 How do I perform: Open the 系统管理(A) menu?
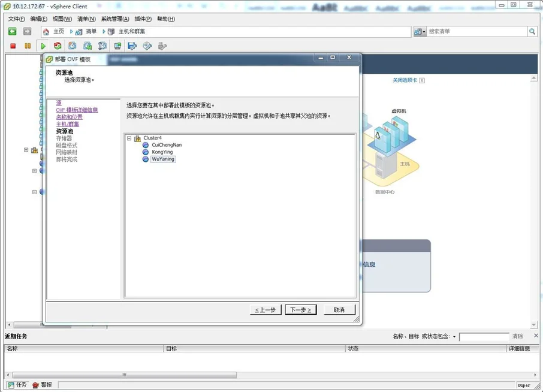click(115, 19)
